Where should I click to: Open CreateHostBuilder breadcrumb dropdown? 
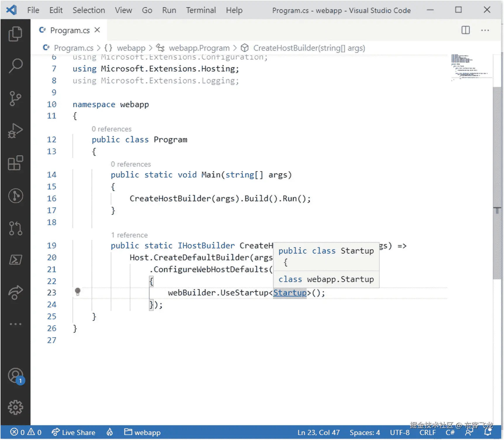[309, 48]
